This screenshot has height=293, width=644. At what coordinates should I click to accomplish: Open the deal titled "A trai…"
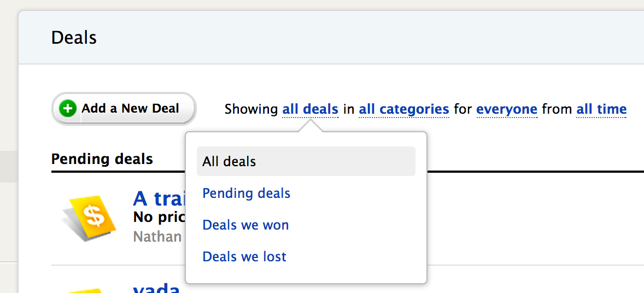[157, 199]
